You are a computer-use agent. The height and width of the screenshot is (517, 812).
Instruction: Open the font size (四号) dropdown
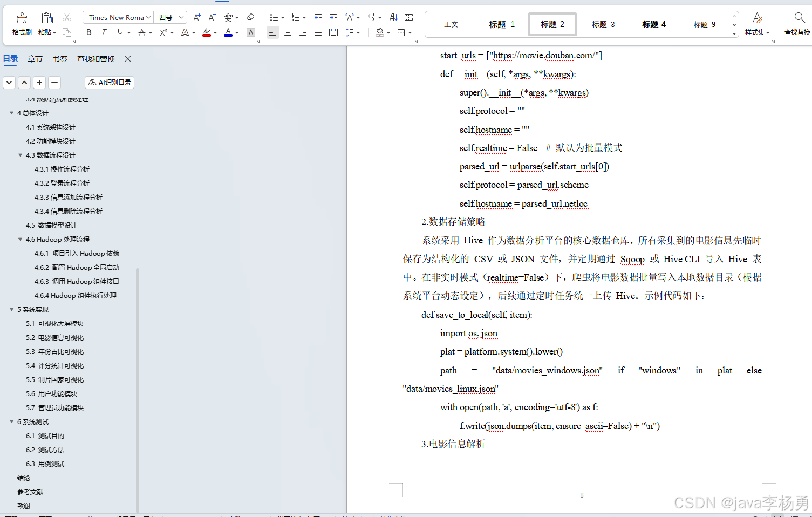170,17
